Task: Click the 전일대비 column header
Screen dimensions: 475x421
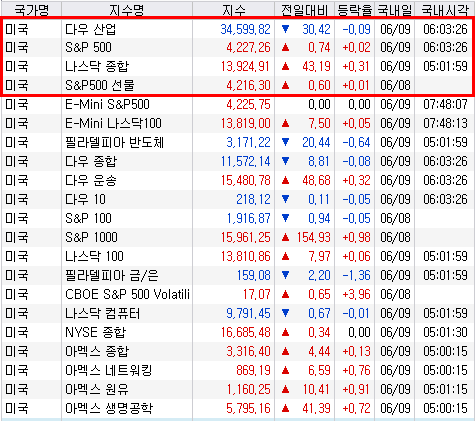Action: [305, 10]
